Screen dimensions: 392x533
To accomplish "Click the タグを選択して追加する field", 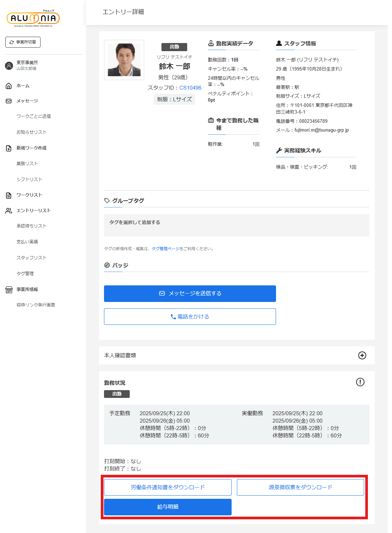I will click(237, 225).
